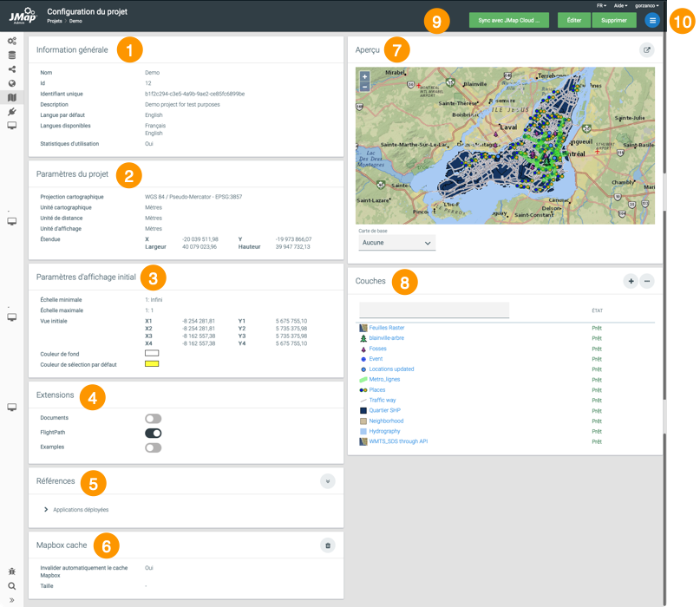
Task: Open the plug icon in the sidebar
Action: 11,112
